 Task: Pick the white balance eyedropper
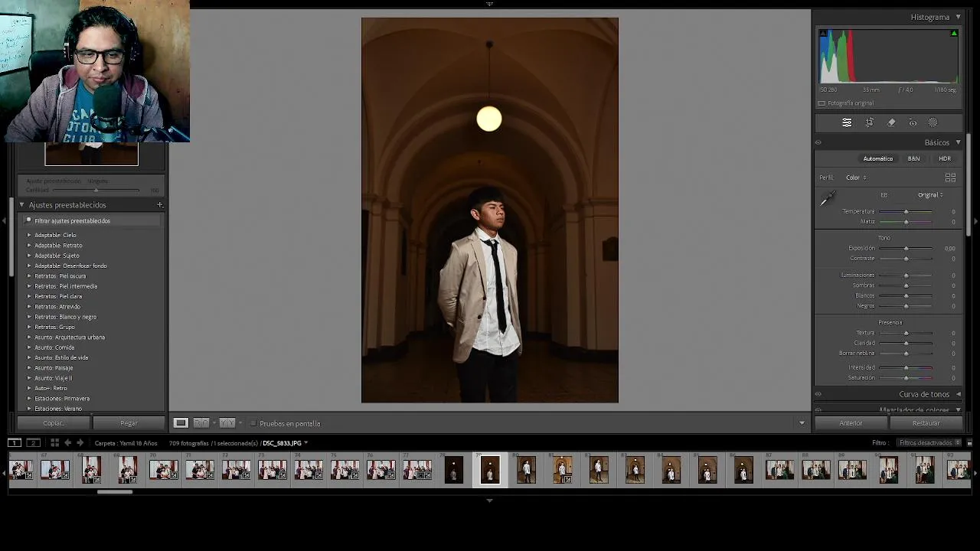[827, 199]
